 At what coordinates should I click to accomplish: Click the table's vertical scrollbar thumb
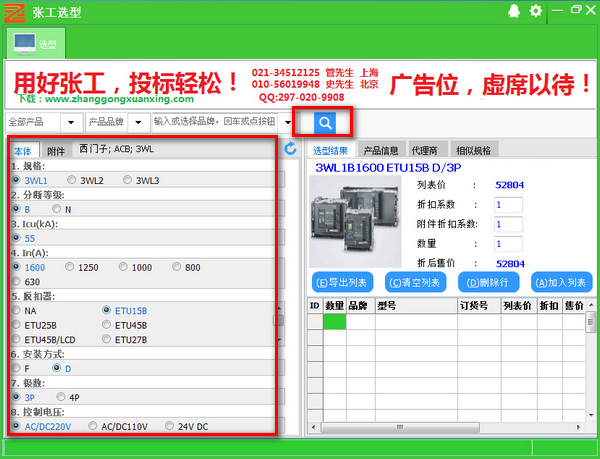(x=591, y=322)
